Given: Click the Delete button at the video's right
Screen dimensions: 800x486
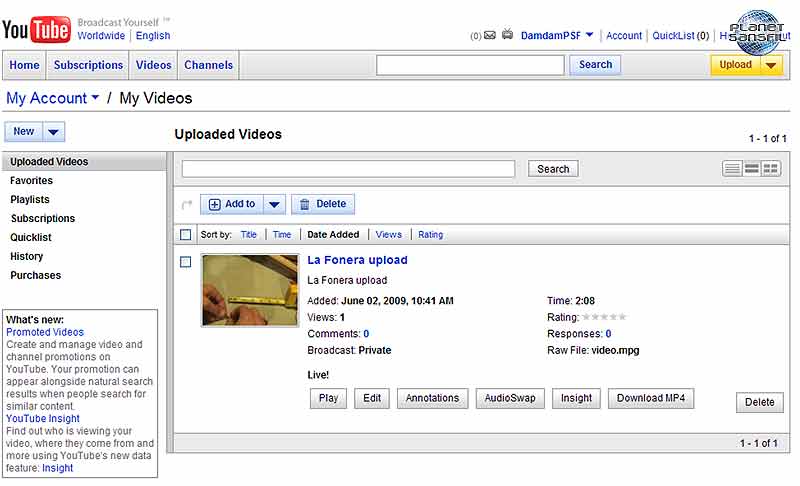Looking at the screenshot, I should click(x=759, y=402).
